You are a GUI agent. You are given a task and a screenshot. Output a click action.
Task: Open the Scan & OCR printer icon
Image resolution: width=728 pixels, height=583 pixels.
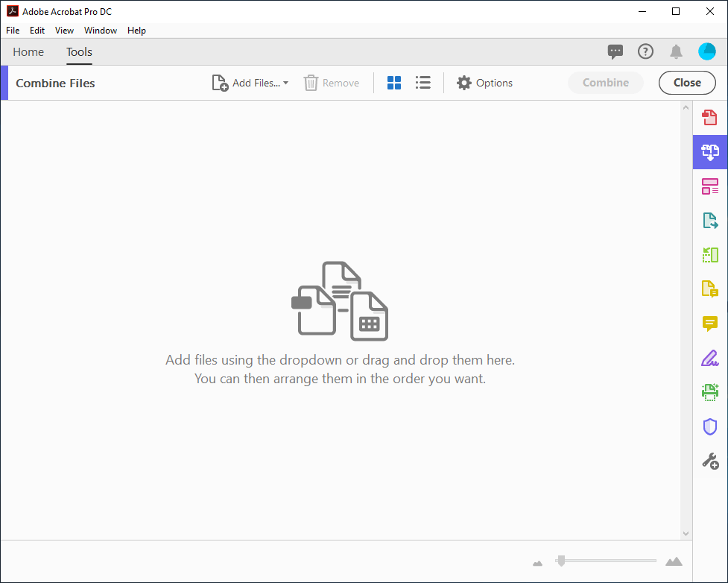point(709,393)
